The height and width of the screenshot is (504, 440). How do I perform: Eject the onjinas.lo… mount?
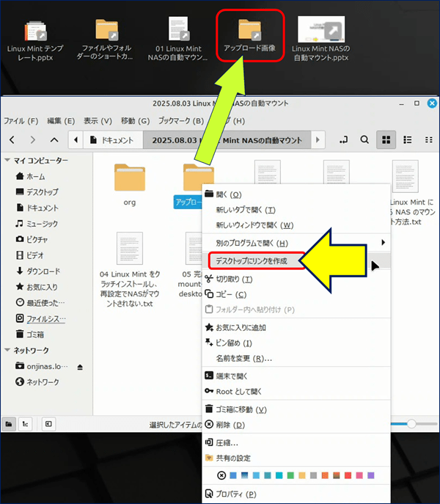coord(80,367)
